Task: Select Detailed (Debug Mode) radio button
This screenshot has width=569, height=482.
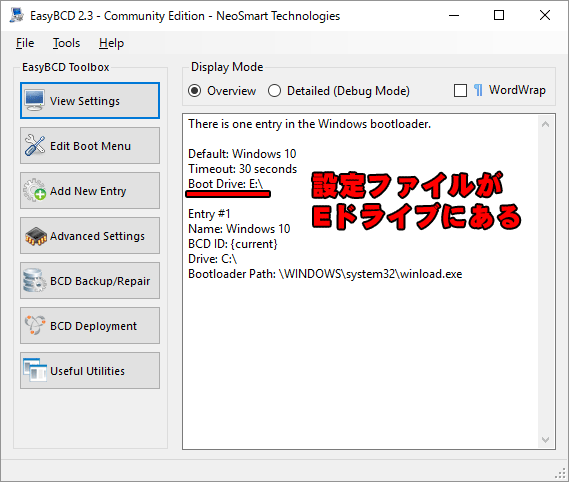Action: pyautogui.click(x=274, y=91)
